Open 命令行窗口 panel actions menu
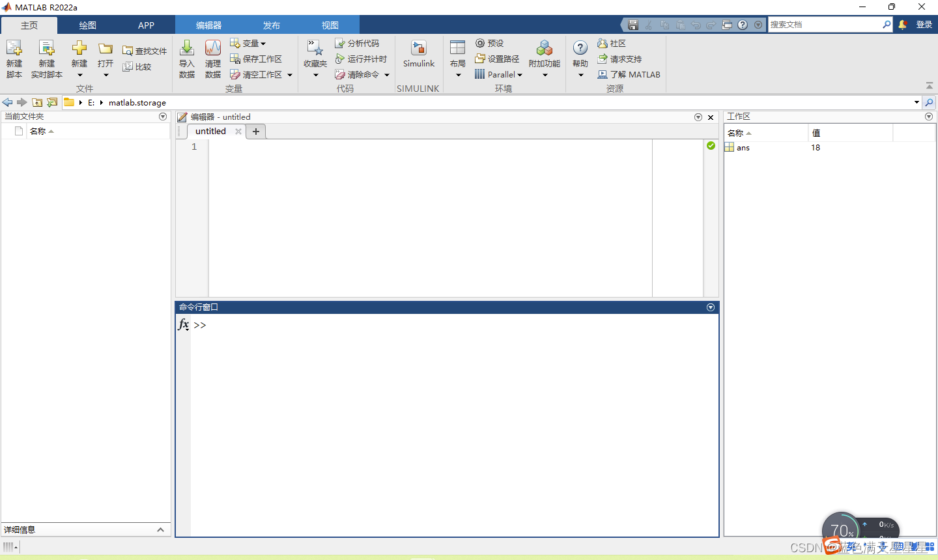Viewport: 938px width, 560px height. [711, 307]
